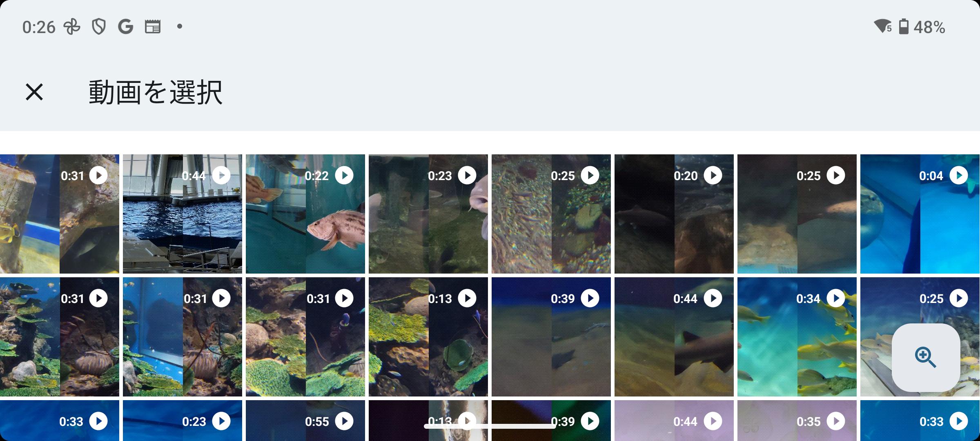Select the 0:55 video thumbnail
Screen dimensions: 980x441
pyautogui.click(x=305, y=421)
